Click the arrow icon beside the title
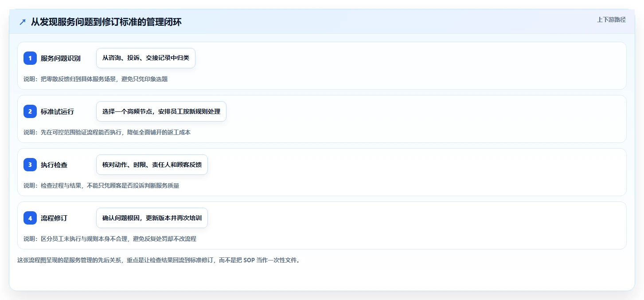Image resolution: width=644 pixels, height=300 pixels. point(23,22)
